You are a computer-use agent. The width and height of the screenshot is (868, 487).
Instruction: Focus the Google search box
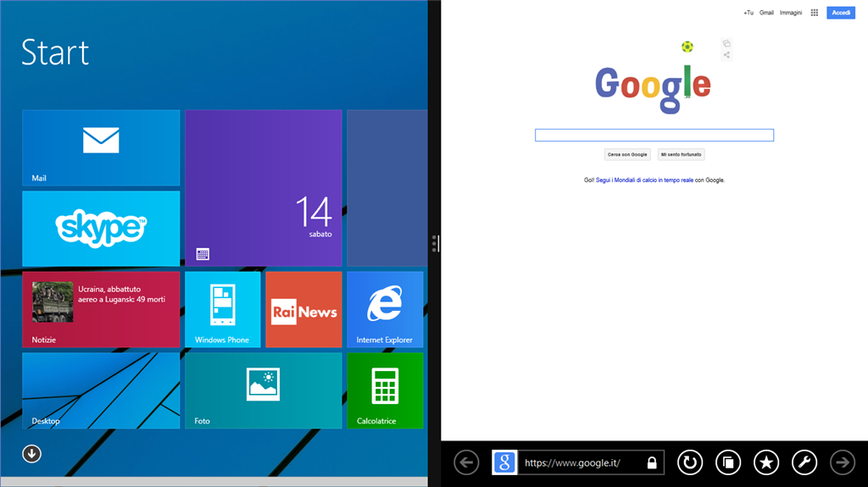(654, 135)
